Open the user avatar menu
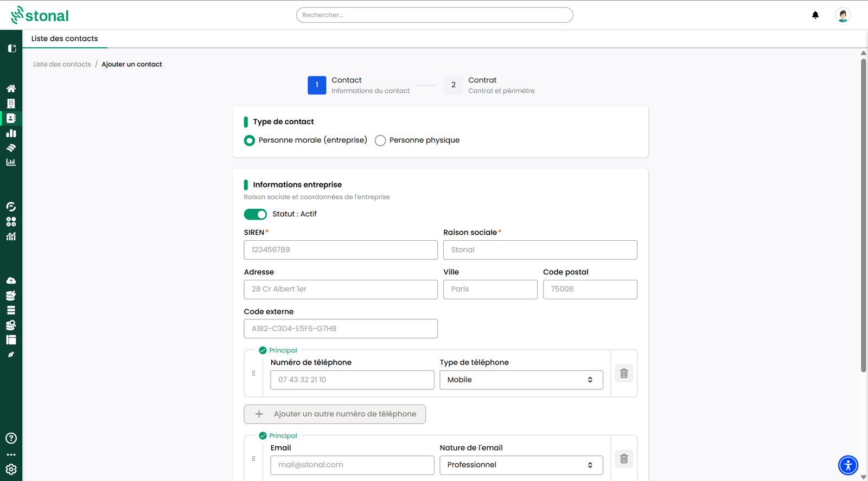The width and height of the screenshot is (868, 481). (x=843, y=15)
